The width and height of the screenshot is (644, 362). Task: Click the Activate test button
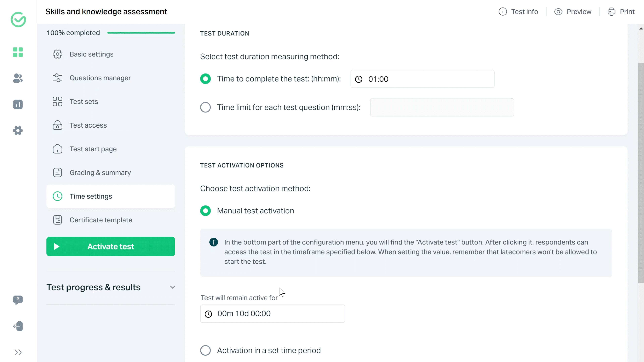pos(111,246)
